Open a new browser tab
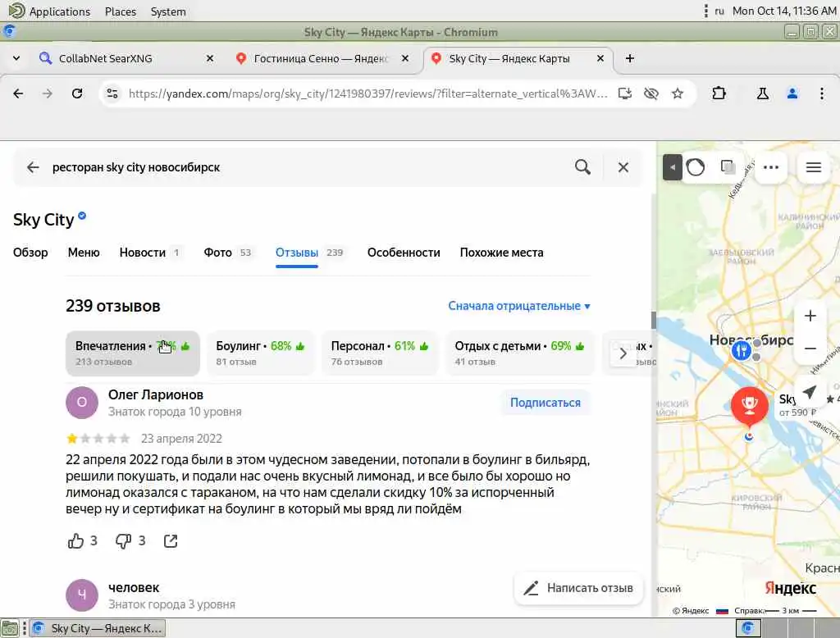Screen dimensions: 840x638 pyautogui.click(x=630, y=58)
